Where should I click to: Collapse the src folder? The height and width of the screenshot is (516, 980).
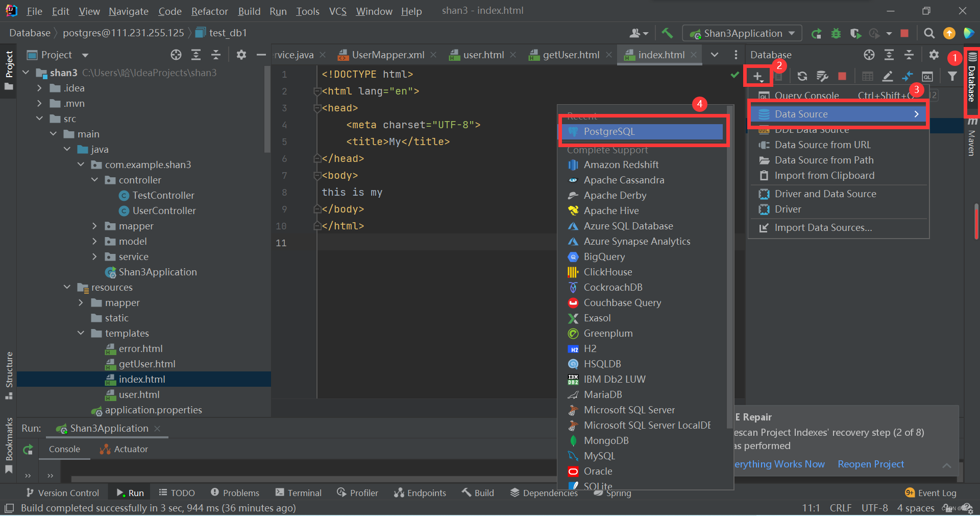tap(39, 119)
